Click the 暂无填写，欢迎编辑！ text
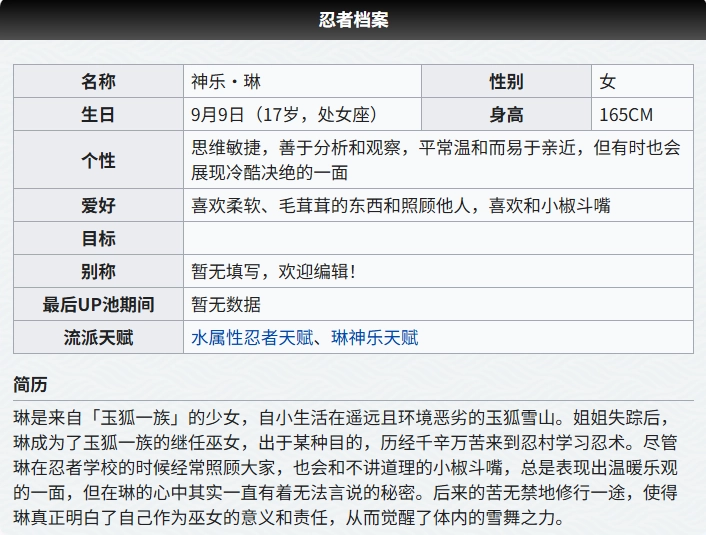This screenshot has height=535, width=706. (x=273, y=272)
